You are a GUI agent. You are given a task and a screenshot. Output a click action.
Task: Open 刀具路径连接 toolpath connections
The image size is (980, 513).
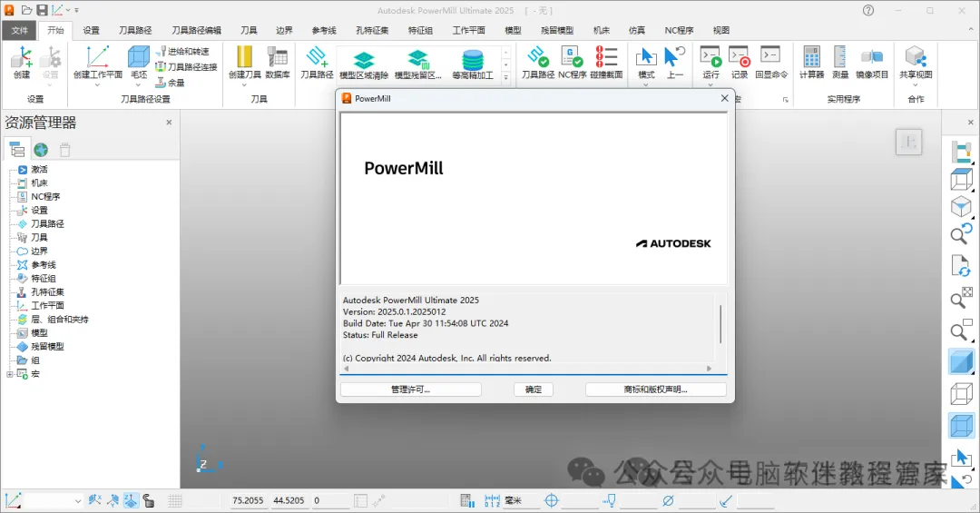pyautogui.click(x=186, y=67)
